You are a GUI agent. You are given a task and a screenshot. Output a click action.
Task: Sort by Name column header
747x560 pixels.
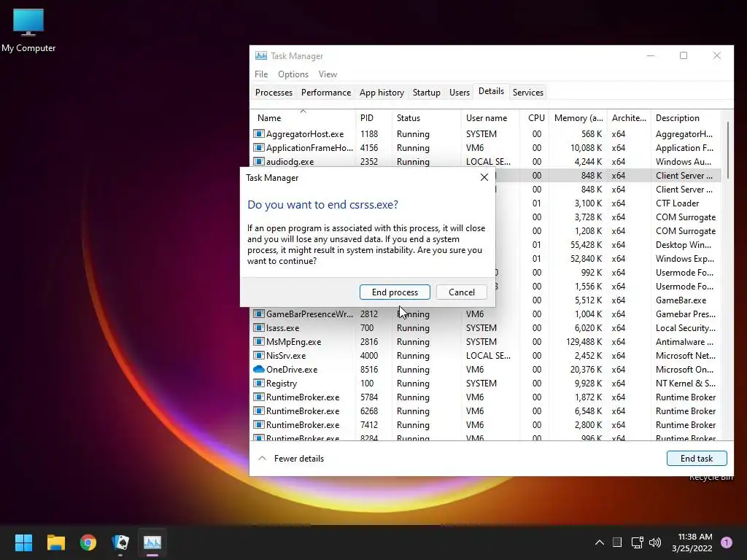tap(303, 117)
